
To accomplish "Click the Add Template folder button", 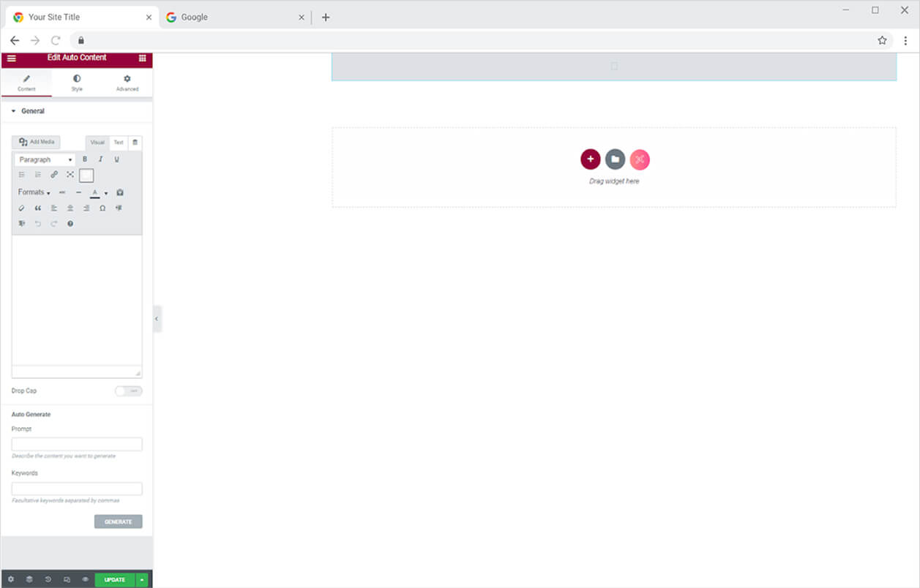I will [x=615, y=159].
